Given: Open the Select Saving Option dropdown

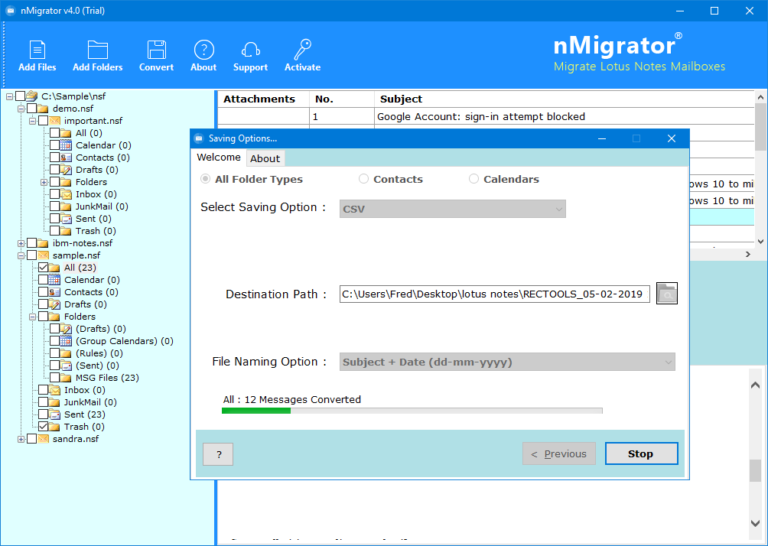Looking at the screenshot, I should click(x=452, y=209).
